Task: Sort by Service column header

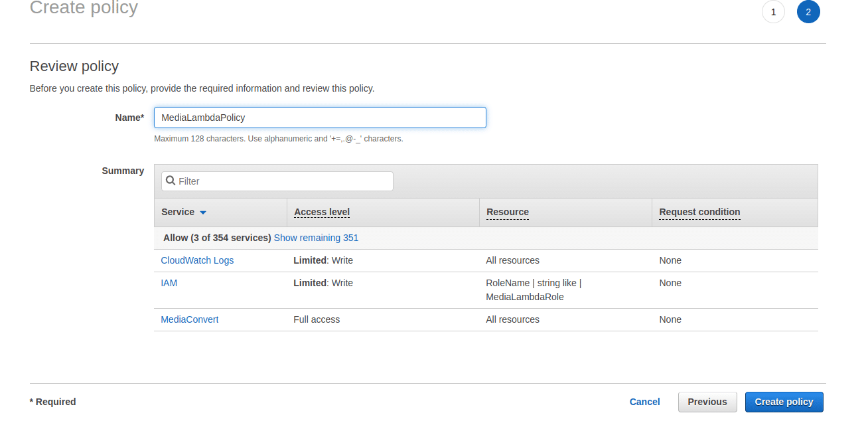Action: tap(178, 212)
